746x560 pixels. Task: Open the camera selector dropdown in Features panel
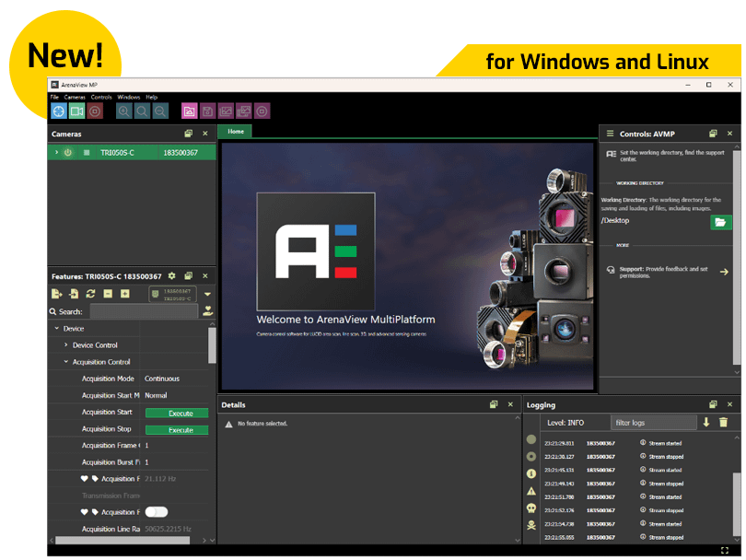[x=206, y=293]
